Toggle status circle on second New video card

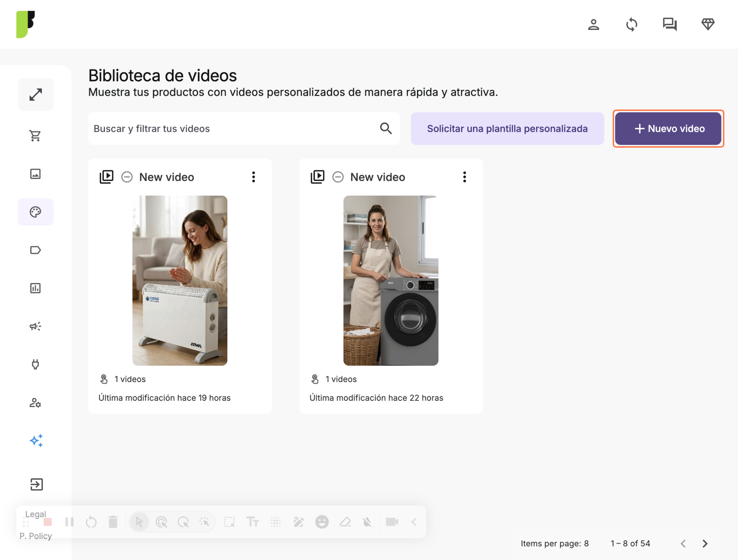[338, 177]
